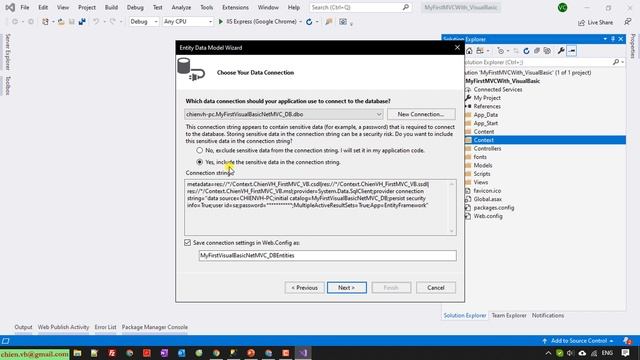The width and height of the screenshot is (640, 360).
Task: Click the Show All Files icon in Solution Explorer
Action: coord(547,51)
